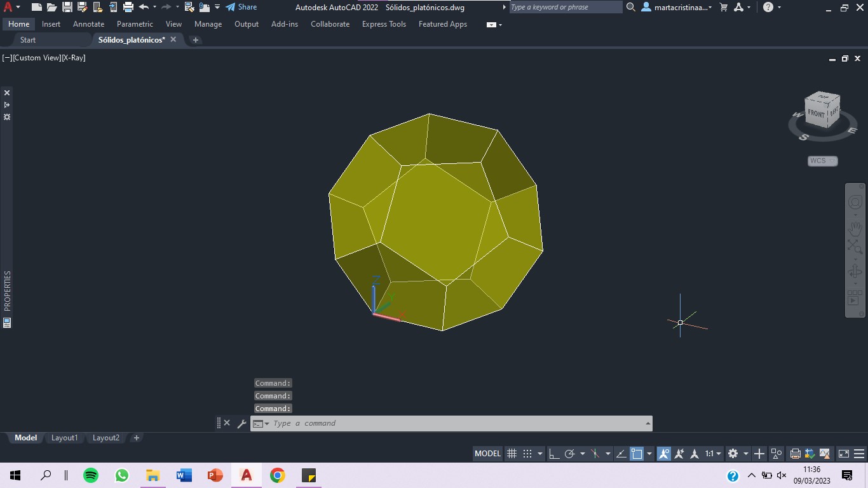
Task: Expand the Undo history dropdown arrow
Action: (154, 7)
